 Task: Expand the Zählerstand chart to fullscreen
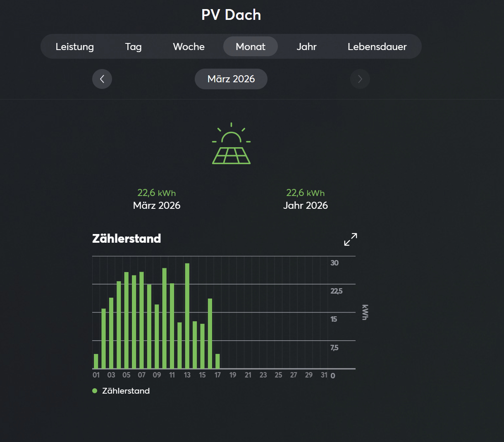coord(351,239)
